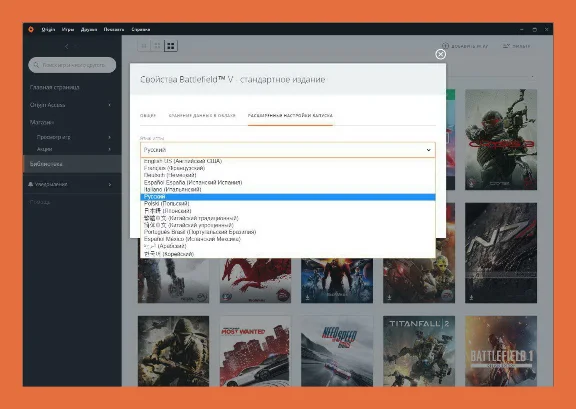Viewport: 576px width, 409px height.
Task: Open Need for Speed Rivals tile
Action: tap(337, 351)
